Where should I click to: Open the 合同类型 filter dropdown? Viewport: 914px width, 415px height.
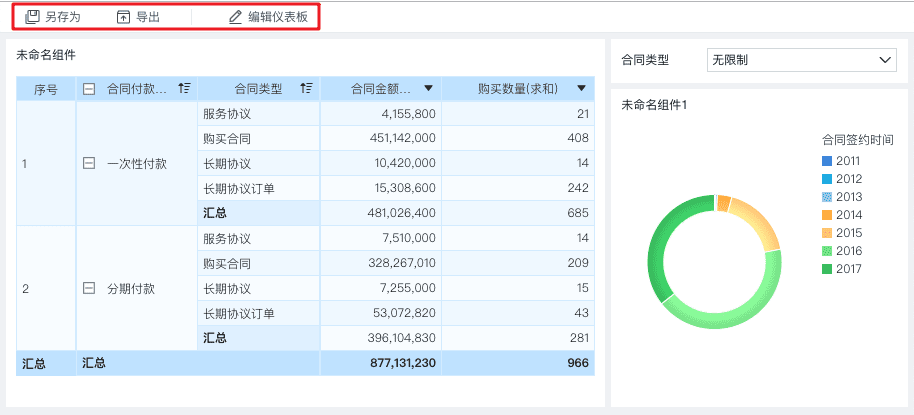801,60
